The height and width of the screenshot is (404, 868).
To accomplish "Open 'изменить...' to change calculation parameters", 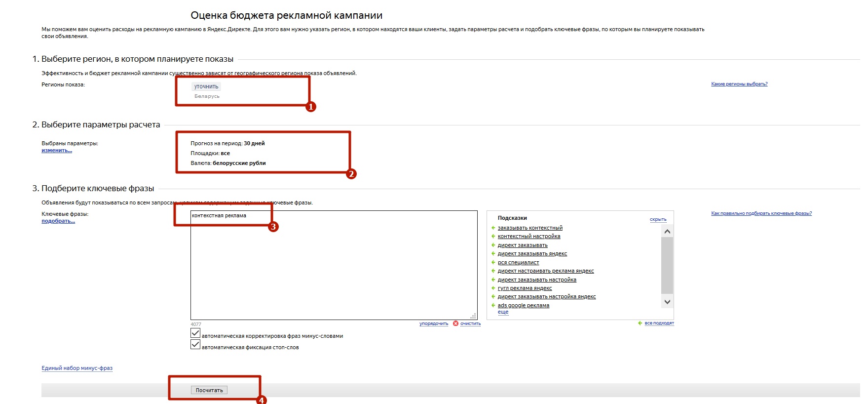I will (57, 150).
